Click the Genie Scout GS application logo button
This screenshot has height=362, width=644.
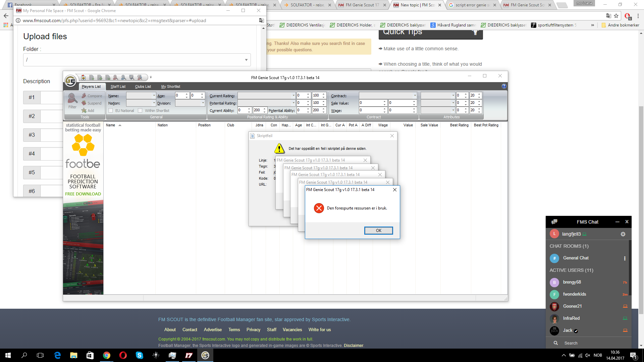pos(70,80)
